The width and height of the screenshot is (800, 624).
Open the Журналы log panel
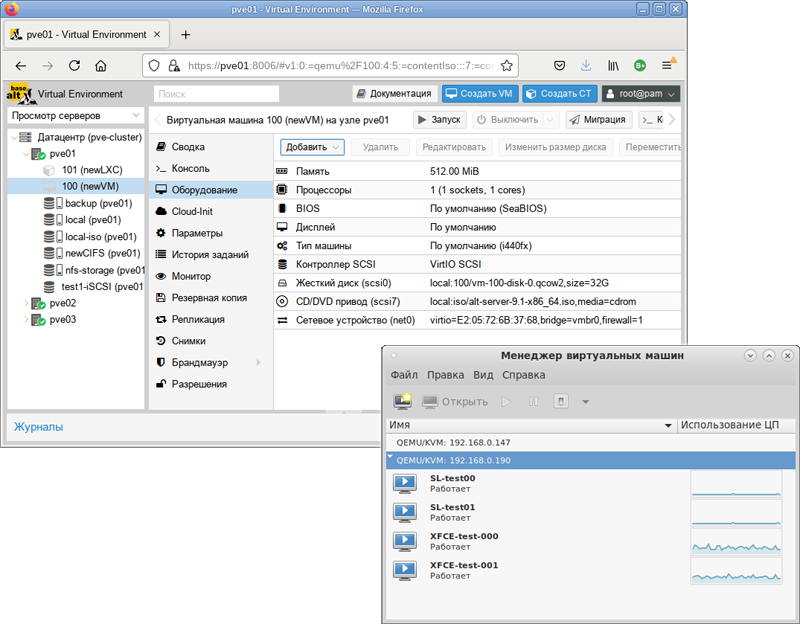coord(38,427)
